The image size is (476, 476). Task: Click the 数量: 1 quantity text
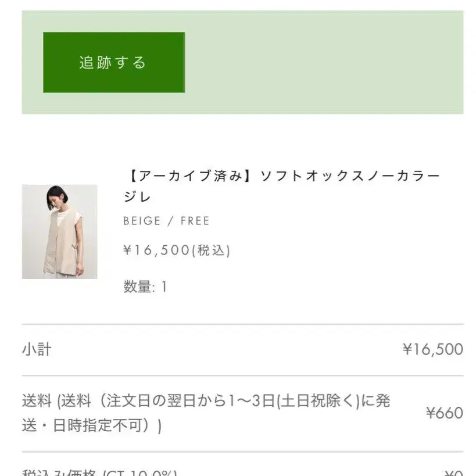point(145,287)
